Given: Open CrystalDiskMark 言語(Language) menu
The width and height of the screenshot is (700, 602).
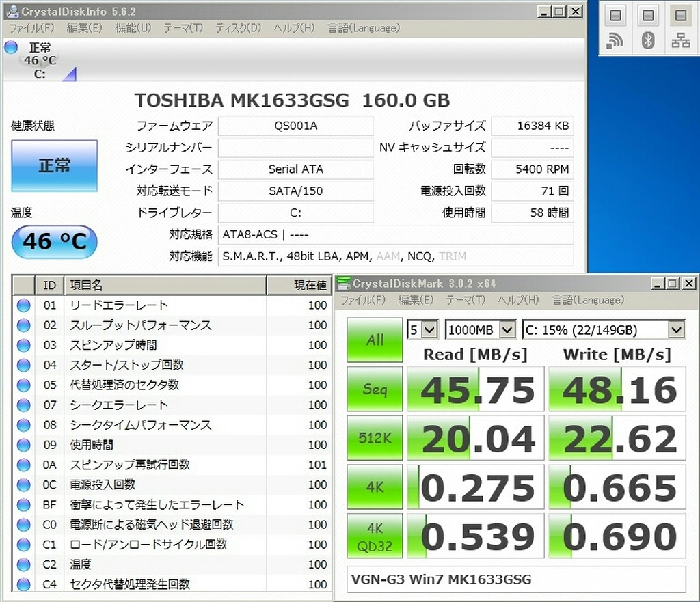Looking at the screenshot, I should [x=588, y=300].
